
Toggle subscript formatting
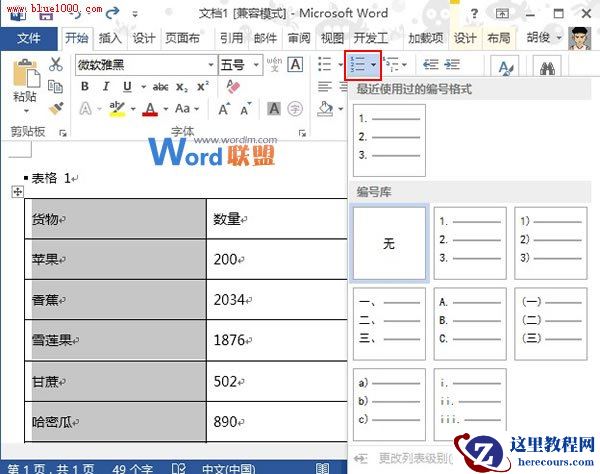coord(181,87)
